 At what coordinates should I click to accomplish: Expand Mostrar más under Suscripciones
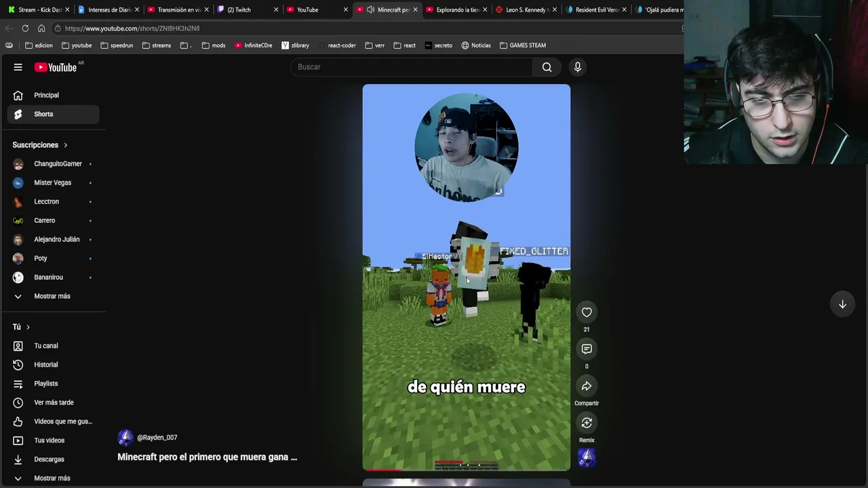[x=53, y=296]
